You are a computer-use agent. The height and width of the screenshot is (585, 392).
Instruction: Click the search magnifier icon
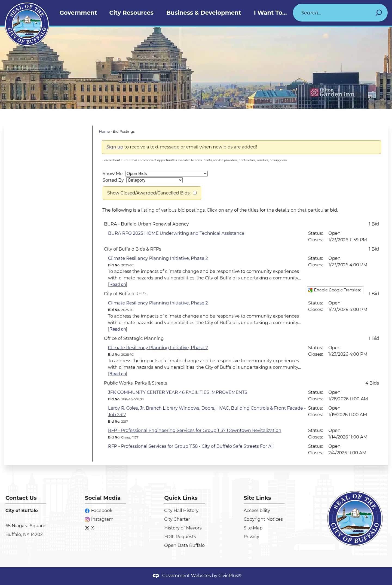[379, 13]
